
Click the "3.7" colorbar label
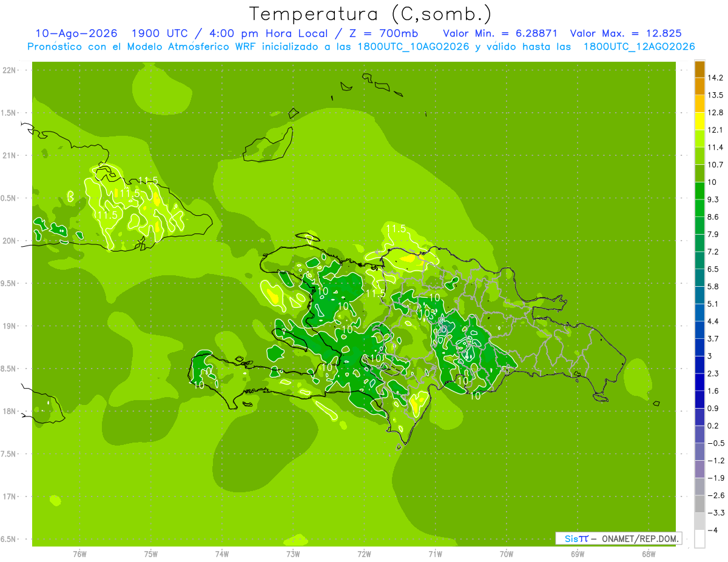pos(713,339)
